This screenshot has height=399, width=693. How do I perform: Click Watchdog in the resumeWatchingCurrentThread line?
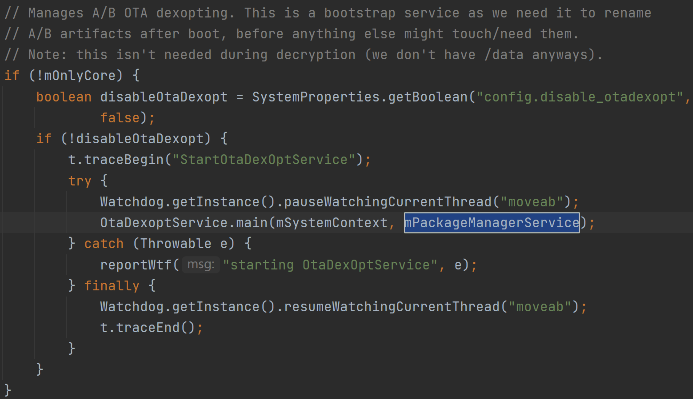[132, 307]
